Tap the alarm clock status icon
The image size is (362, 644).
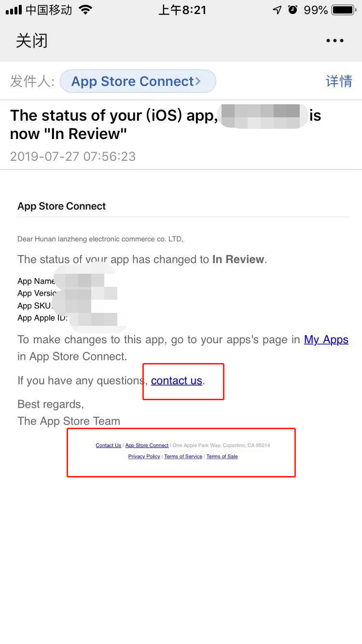(293, 10)
